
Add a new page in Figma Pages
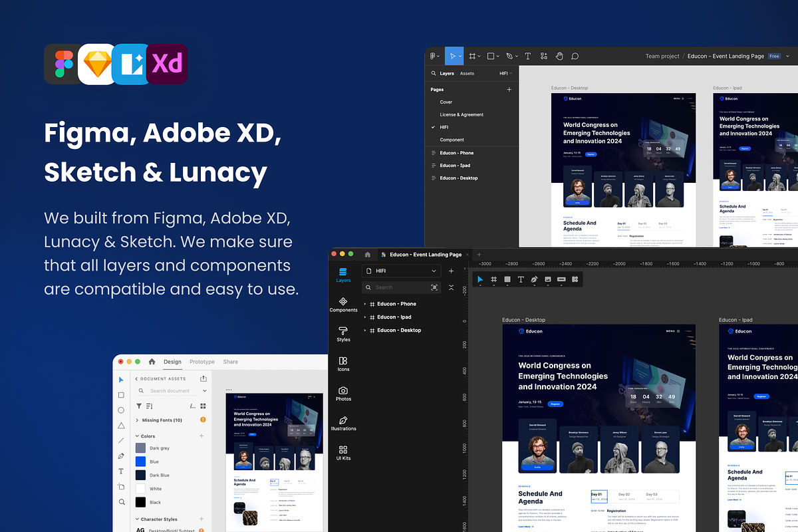click(509, 89)
